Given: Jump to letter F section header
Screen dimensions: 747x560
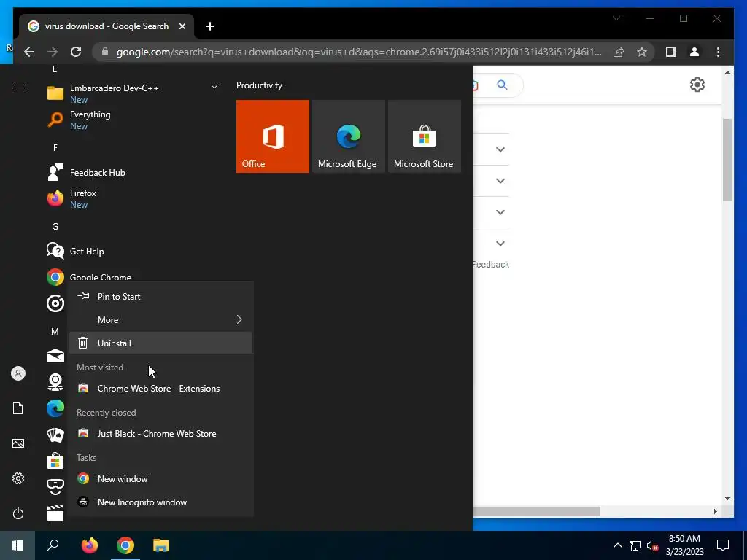Looking at the screenshot, I should pyautogui.click(x=55, y=147).
